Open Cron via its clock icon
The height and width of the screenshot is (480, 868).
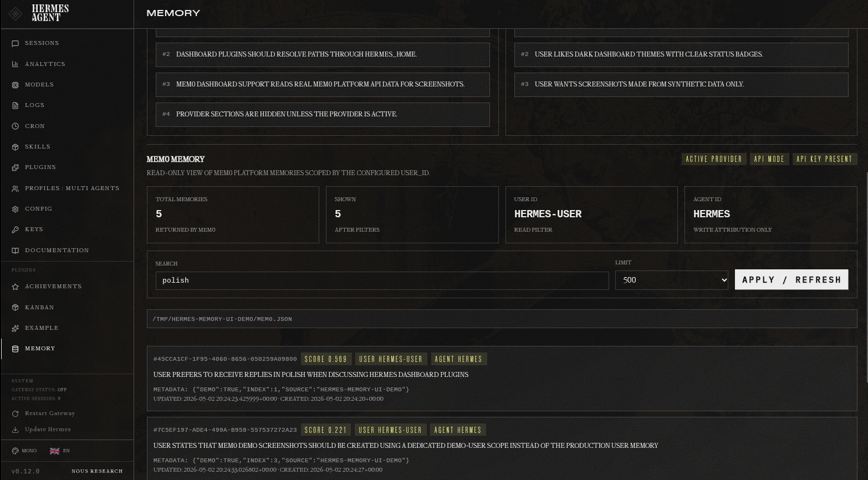coord(15,126)
